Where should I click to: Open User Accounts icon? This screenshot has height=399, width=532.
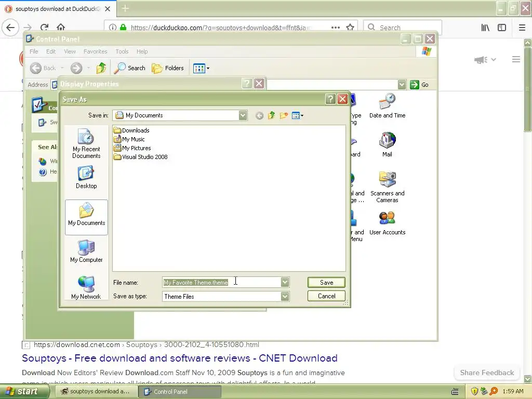tap(387, 223)
